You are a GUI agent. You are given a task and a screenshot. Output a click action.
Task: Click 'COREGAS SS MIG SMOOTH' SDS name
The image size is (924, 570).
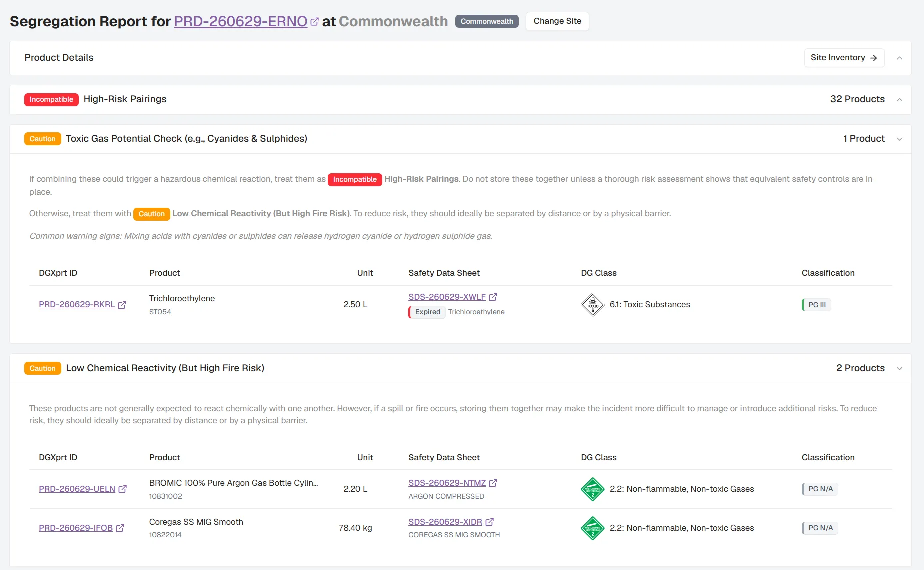(454, 535)
